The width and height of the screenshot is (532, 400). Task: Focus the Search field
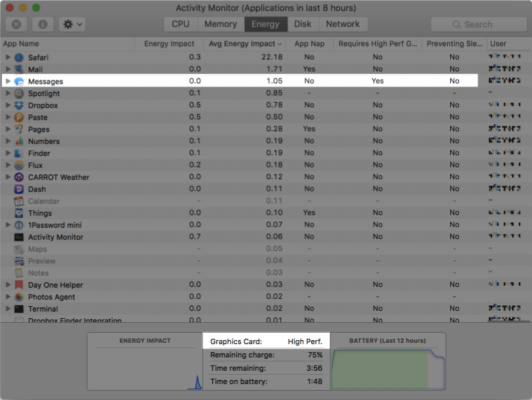tap(478, 25)
